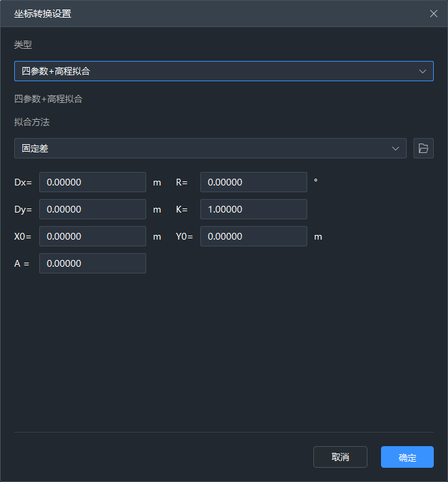Select the R rotation input field
Image resolution: width=448 pixels, height=482 pixels.
coord(254,182)
